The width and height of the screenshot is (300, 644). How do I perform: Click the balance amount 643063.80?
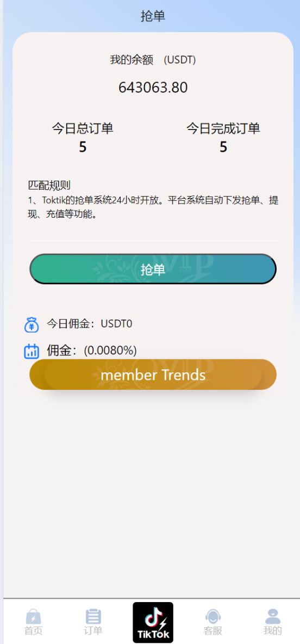[153, 88]
